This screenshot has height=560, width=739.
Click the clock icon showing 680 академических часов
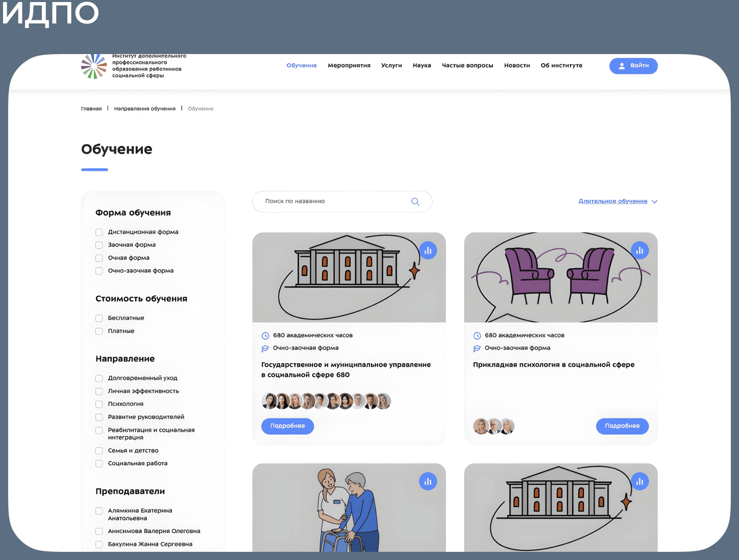pyautogui.click(x=266, y=335)
